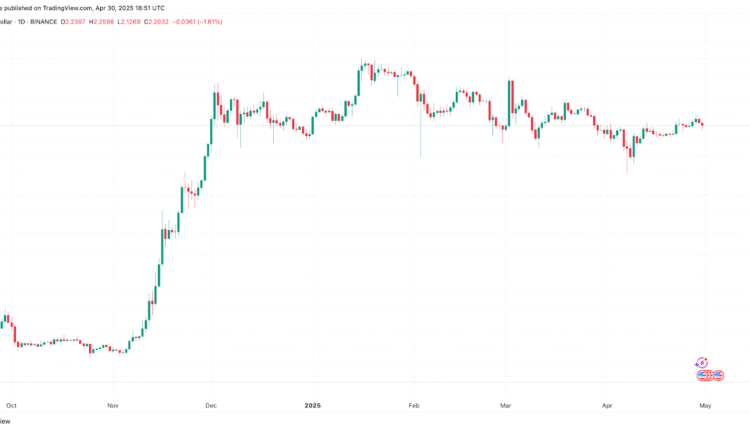Click the latest candlestick at chart's right end
Screen dimensions: 750x430
coord(703,124)
